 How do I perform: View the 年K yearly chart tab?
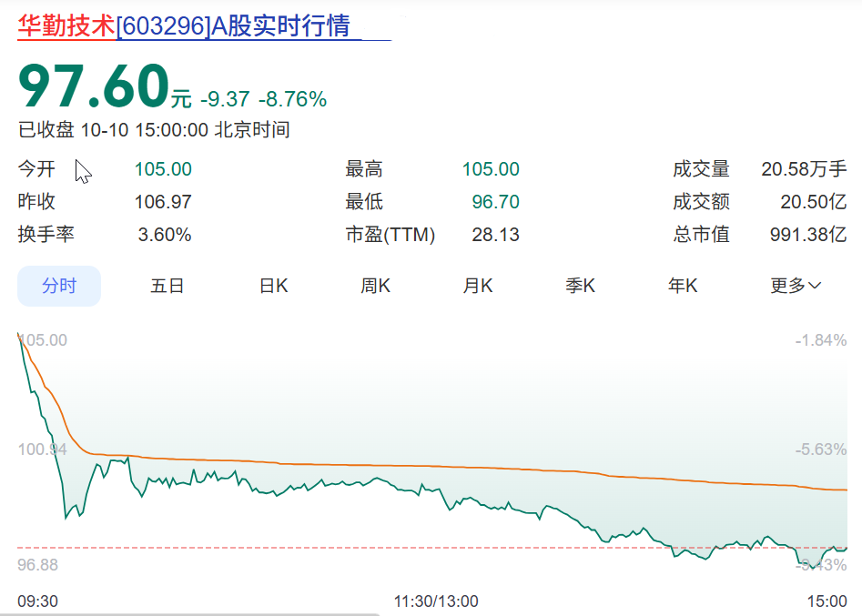click(x=683, y=286)
